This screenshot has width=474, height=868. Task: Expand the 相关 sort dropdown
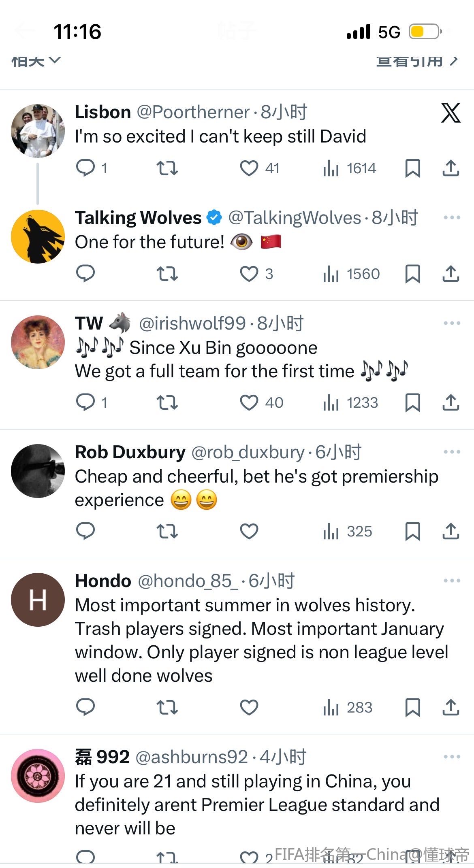36,61
